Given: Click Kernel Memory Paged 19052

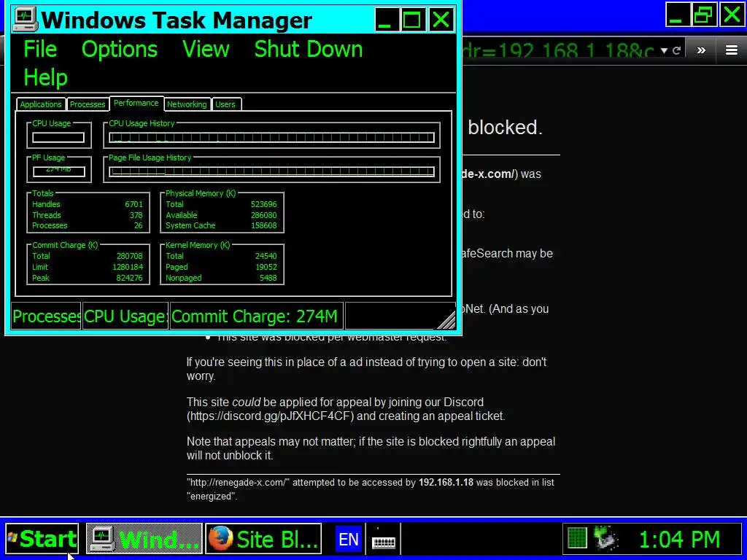Looking at the screenshot, I should pyautogui.click(x=266, y=267).
